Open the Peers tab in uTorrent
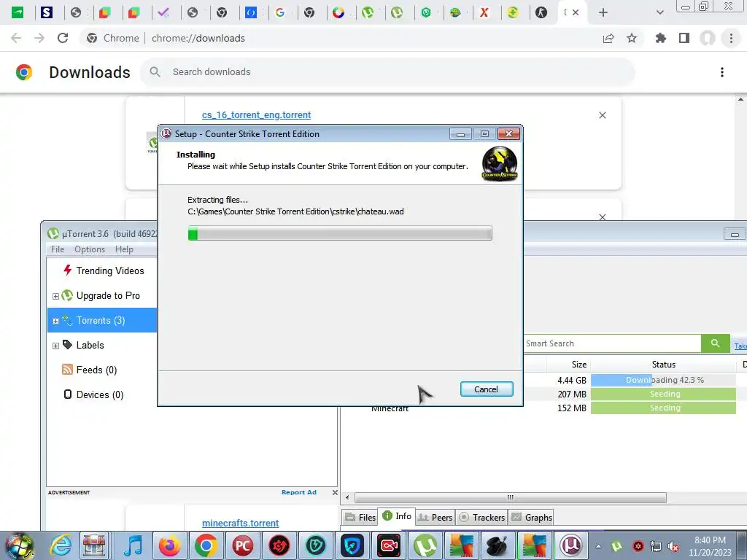The width and height of the screenshot is (747, 560). click(435, 517)
